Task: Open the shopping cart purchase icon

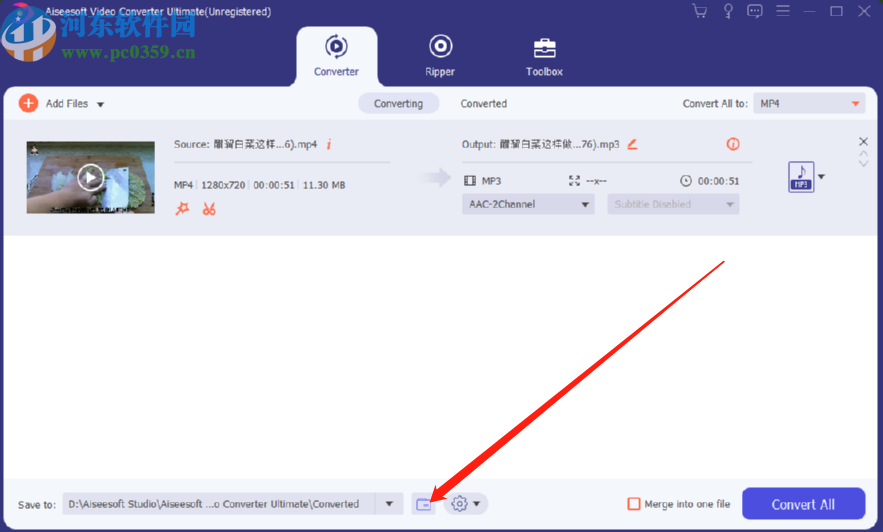Action: pyautogui.click(x=699, y=11)
